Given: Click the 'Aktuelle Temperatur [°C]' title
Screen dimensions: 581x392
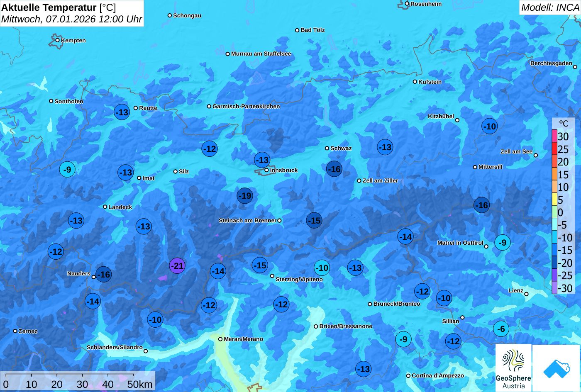Looking at the screenshot, I should (x=59, y=7).
